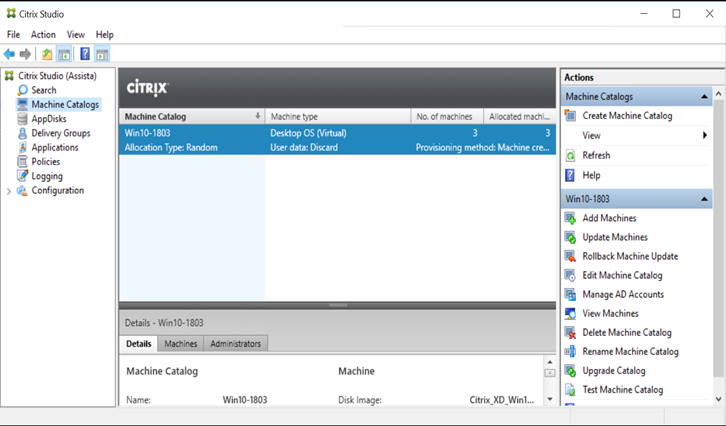This screenshot has width=726, height=426.
Task: Click Rename Machine Catalog action link
Action: click(x=630, y=351)
